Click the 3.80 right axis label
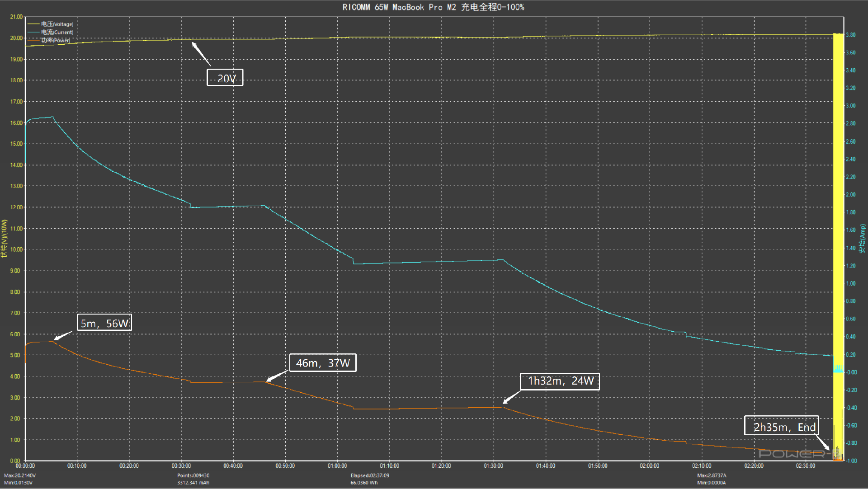The height and width of the screenshot is (489, 868). pos(851,35)
